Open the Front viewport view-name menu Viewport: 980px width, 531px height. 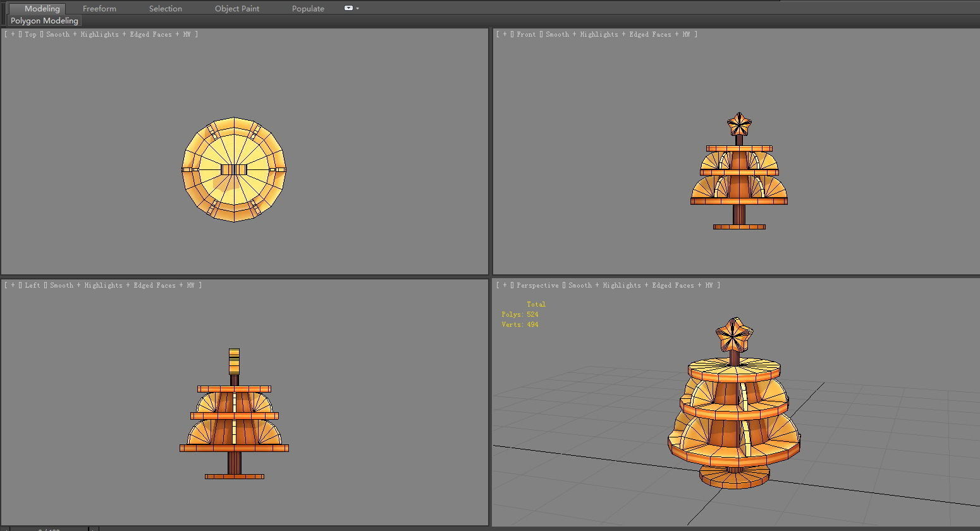526,34
